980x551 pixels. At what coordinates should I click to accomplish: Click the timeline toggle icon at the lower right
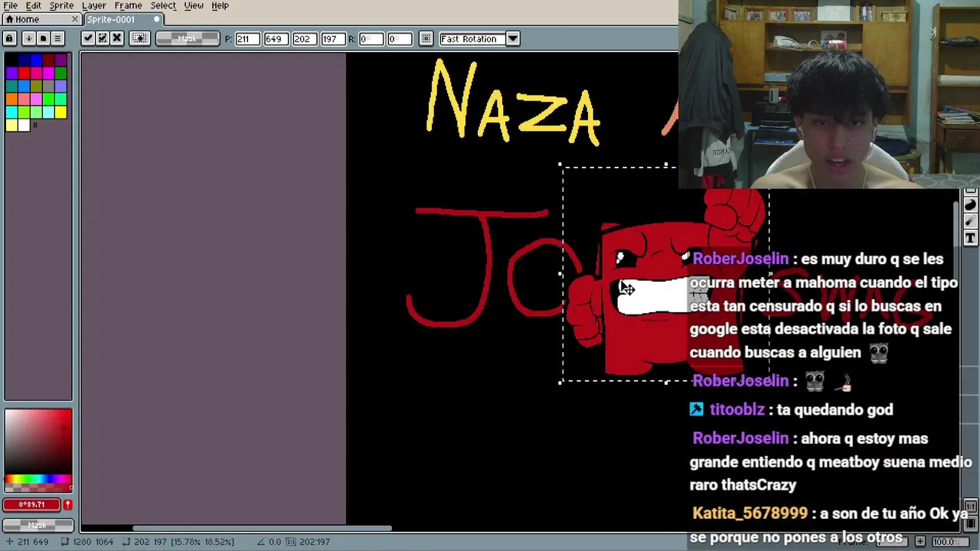tap(970, 523)
